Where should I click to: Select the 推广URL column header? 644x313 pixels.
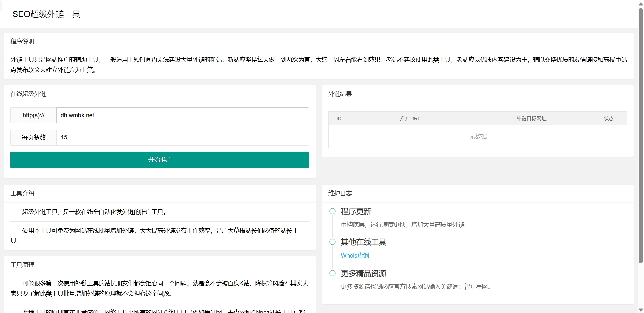(410, 119)
